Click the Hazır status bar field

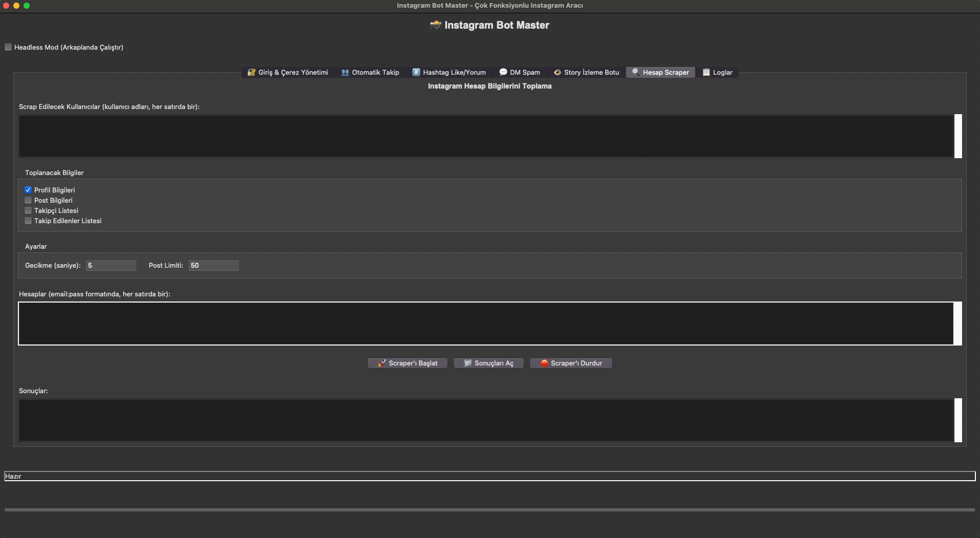tap(489, 476)
